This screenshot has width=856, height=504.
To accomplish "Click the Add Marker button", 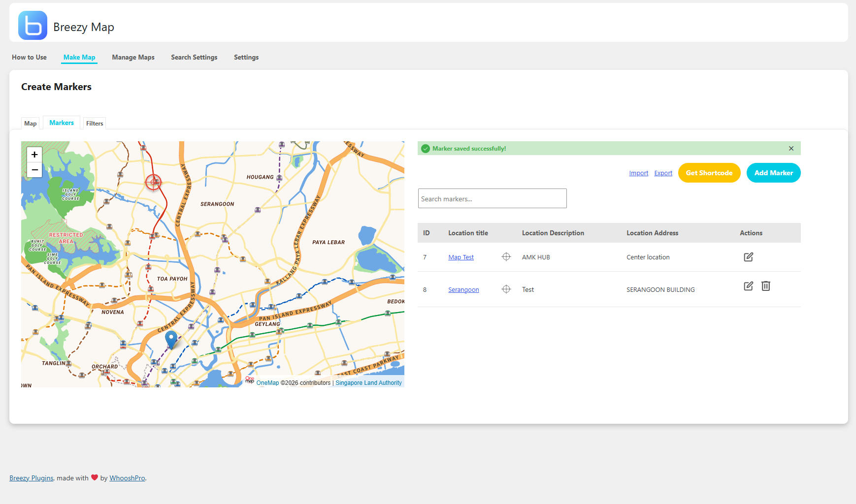I will pyautogui.click(x=774, y=173).
